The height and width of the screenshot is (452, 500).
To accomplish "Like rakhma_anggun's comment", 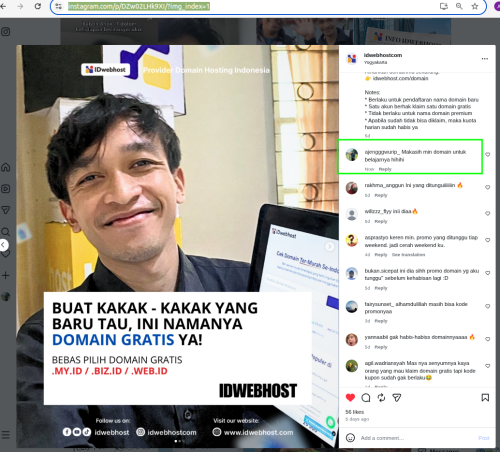I will pos(488,187).
